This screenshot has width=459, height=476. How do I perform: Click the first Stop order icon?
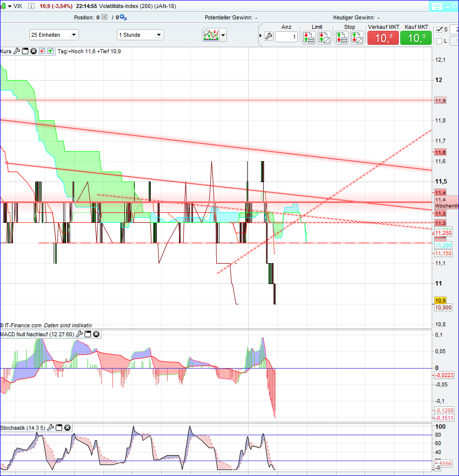coord(342,38)
